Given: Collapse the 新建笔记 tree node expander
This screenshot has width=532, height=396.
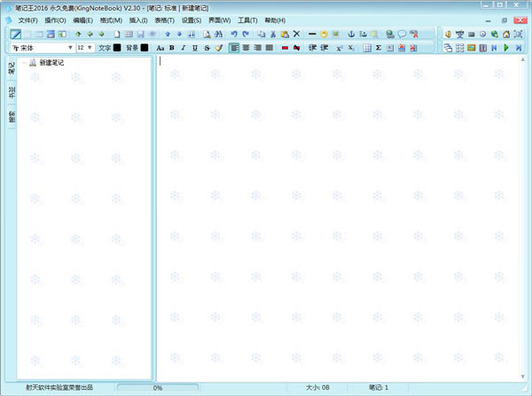Looking at the screenshot, I should 24,63.
